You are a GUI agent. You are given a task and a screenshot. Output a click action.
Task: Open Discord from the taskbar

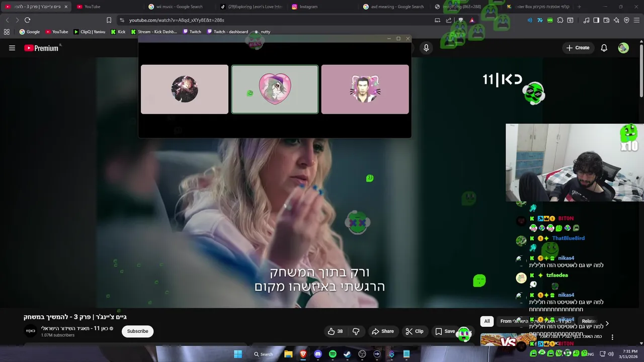[318, 354]
